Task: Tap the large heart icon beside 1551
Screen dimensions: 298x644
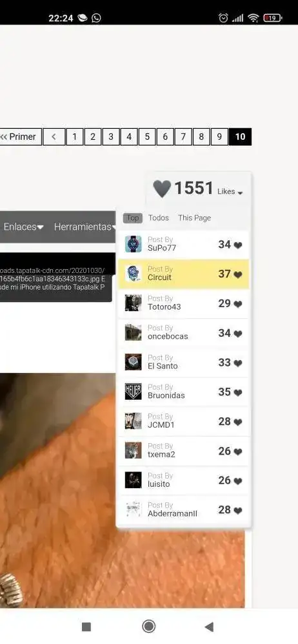Action: point(162,189)
